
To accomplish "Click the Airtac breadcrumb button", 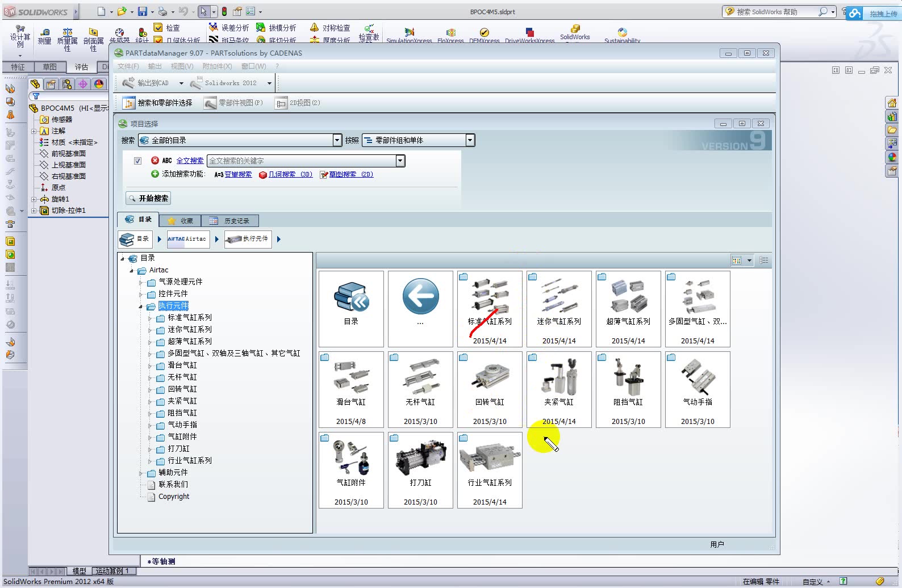I will (x=188, y=239).
